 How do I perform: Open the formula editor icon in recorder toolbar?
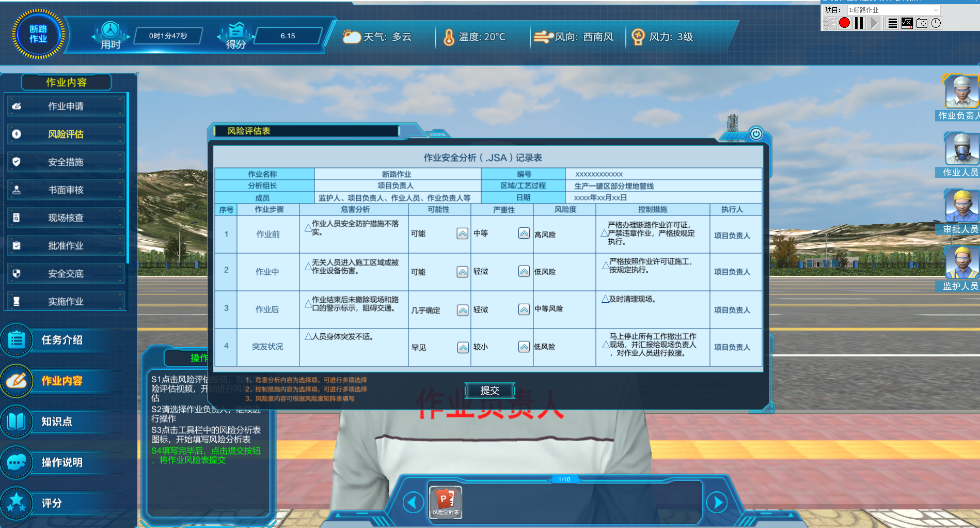[x=907, y=23]
